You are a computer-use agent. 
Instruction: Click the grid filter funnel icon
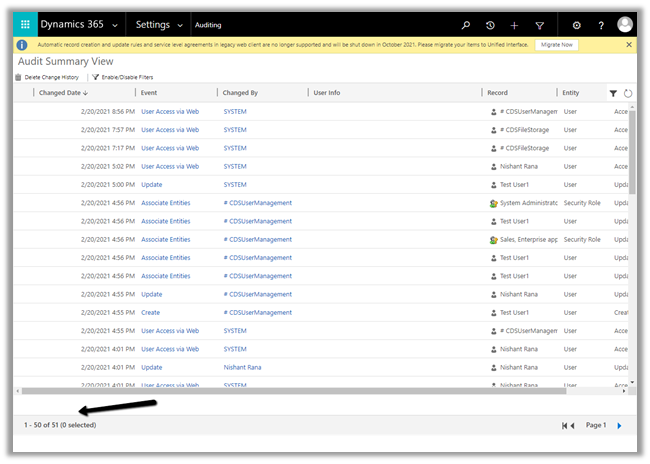(613, 93)
